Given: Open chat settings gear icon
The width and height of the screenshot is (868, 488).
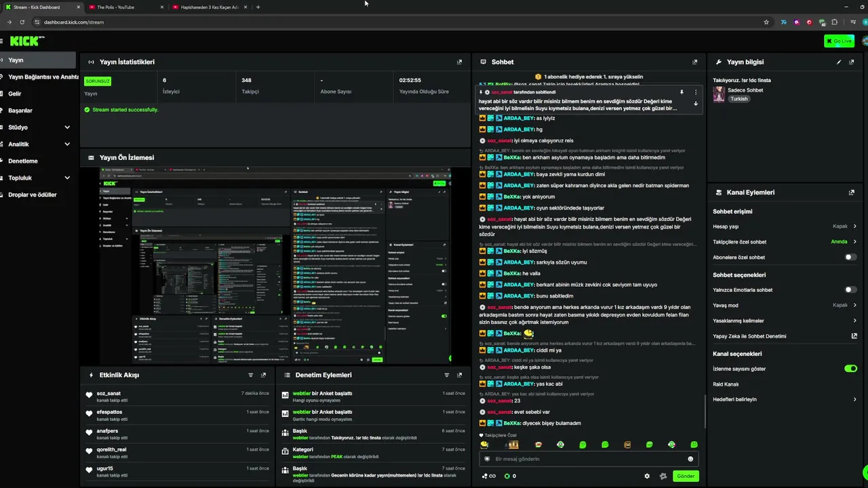Looking at the screenshot, I should click(x=647, y=476).
